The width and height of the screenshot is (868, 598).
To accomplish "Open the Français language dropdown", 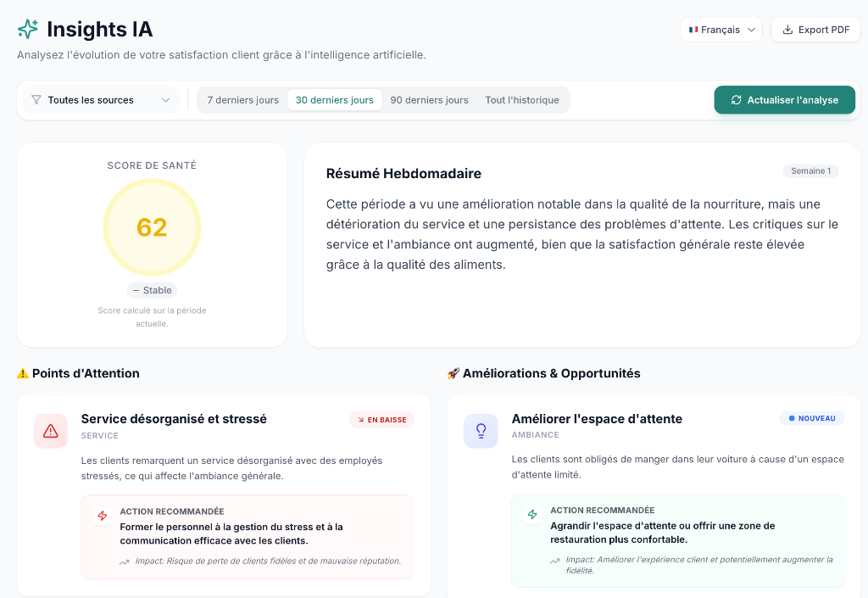I will pos(721,29).
